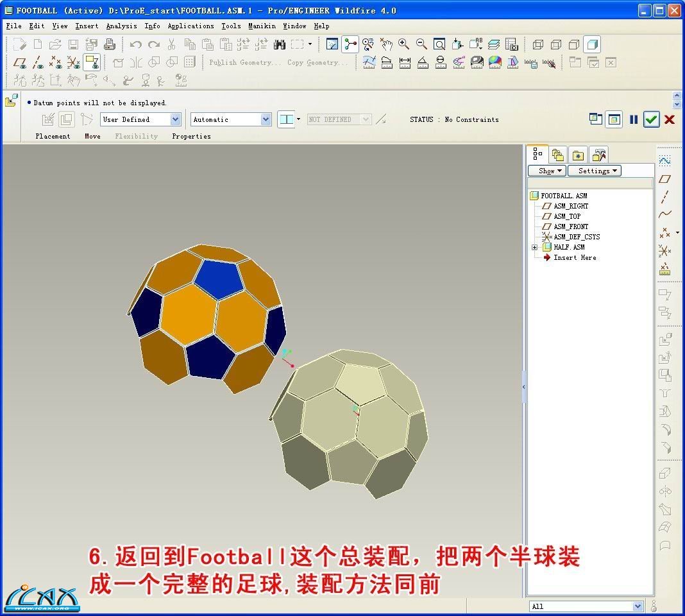Open the Automatic constraint type dropdown
Image resolution: width=685 pixels, height=616 pixels.
point(266,119)
